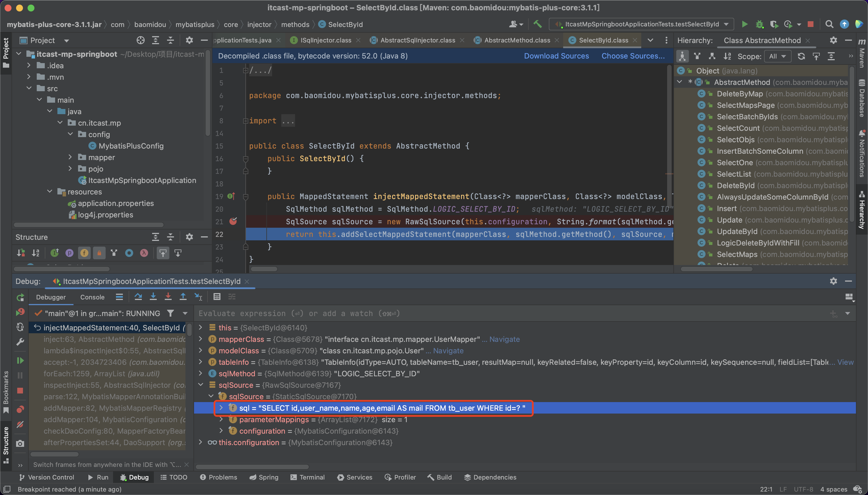This screenshot has height=495, width=868.
Task: Expand the mapper folder in project tree
Action: [x=70, y=157]
